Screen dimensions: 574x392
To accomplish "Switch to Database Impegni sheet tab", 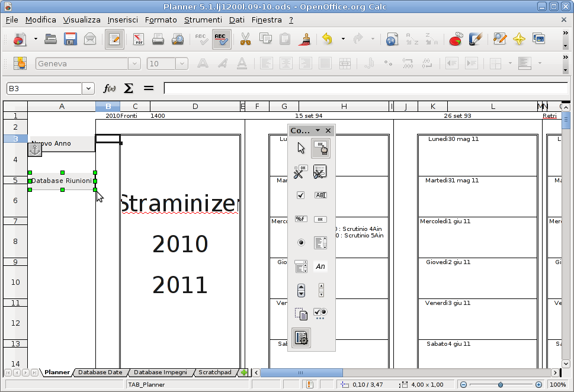I will point(161,372).
